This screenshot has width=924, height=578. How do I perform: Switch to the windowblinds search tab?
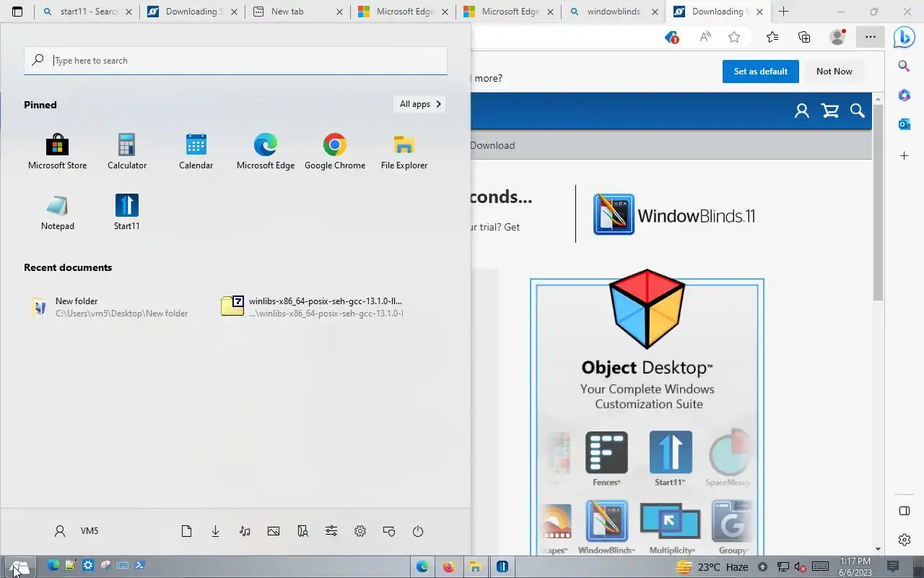point(614,12)
